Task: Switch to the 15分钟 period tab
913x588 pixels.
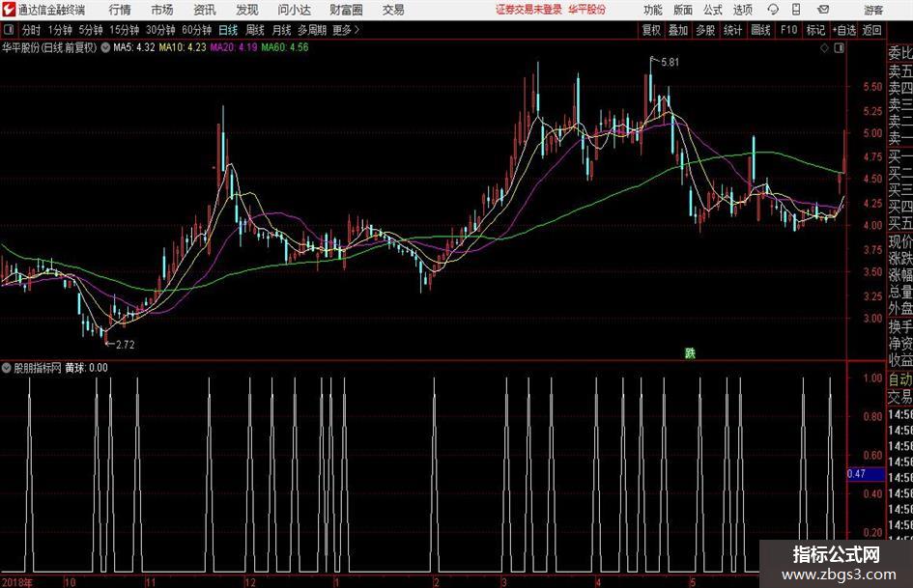Action: [x=124, y=30]
